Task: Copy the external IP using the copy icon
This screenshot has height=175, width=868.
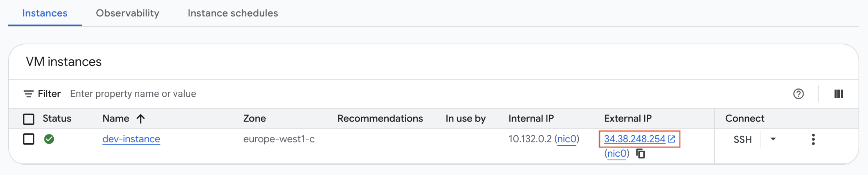Action: pos(640,154)
